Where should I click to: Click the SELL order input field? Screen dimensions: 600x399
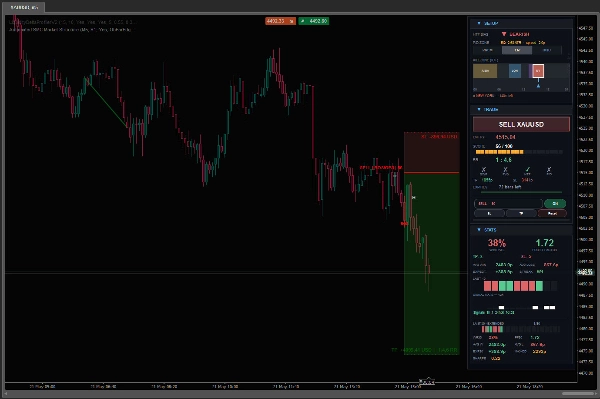point(508,204)
